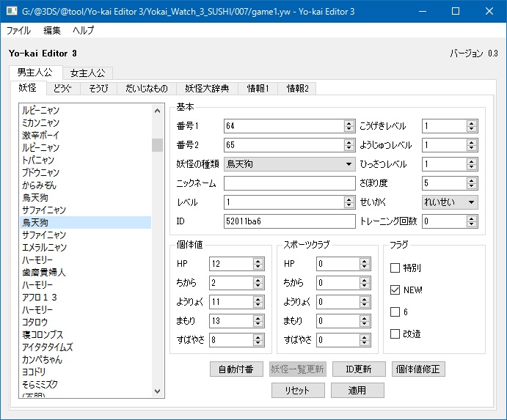Click the ようじゅつレベル spinner arrows

point(472,145)
